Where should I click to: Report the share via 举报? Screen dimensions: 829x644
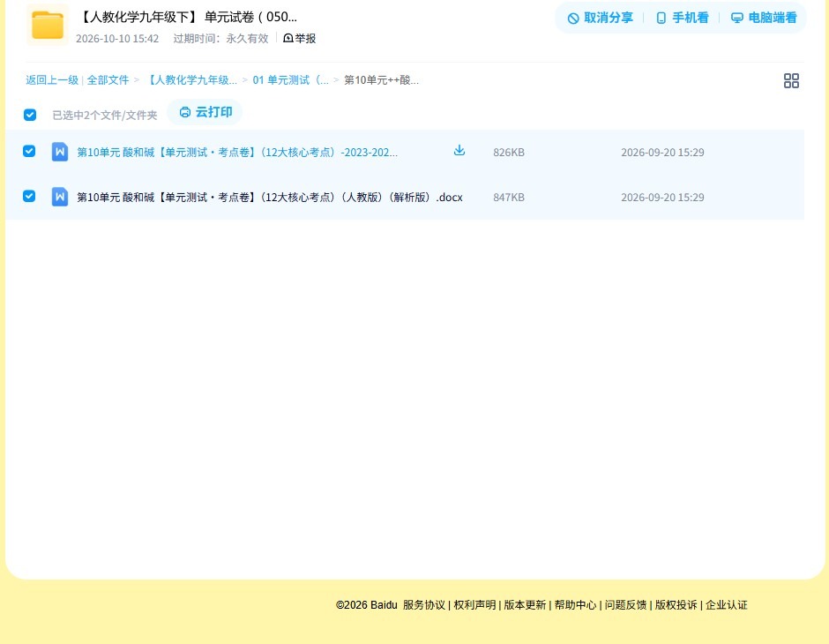[x=300, y=38]
